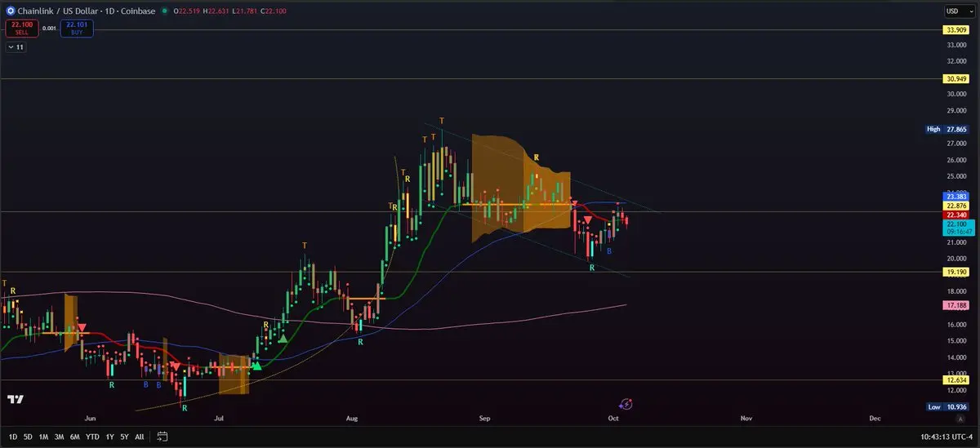The image size is (980, 448).
Task: Select the 5Y time range
Action: [124, 437]
